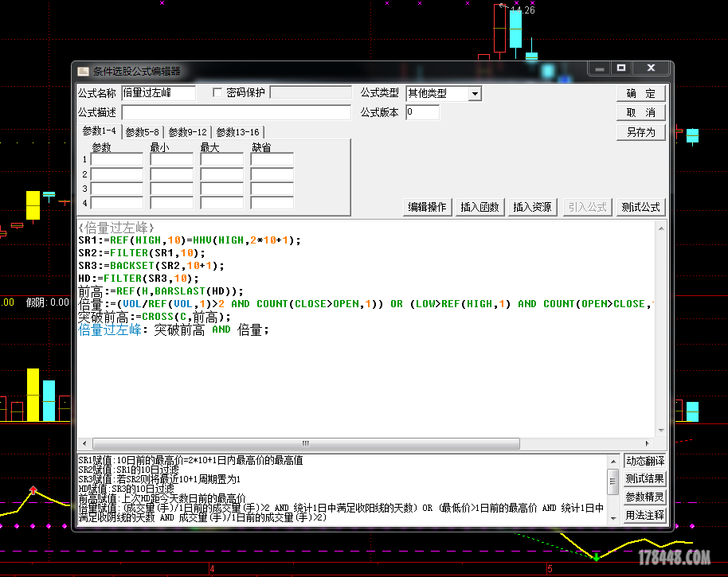Enable the 密码保护 checkbox
The width and height of the screenshot is (728, 577).
(x=217, y=93)
